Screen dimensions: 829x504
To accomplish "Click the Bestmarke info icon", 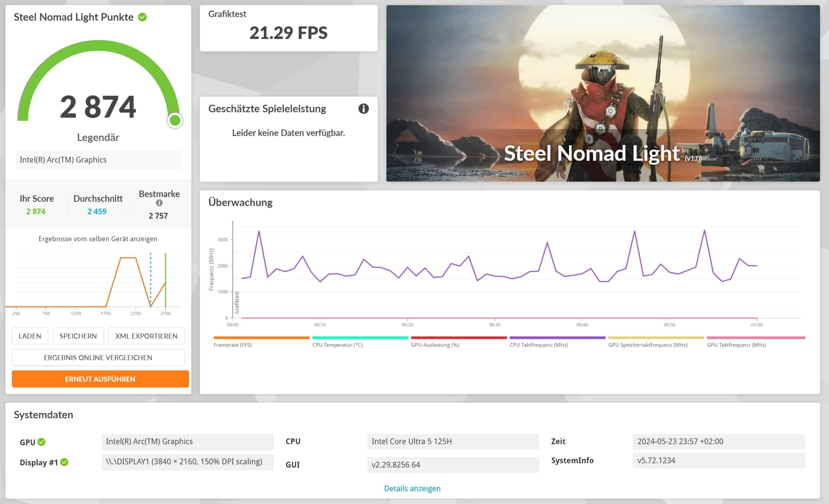I will (159, 203).
